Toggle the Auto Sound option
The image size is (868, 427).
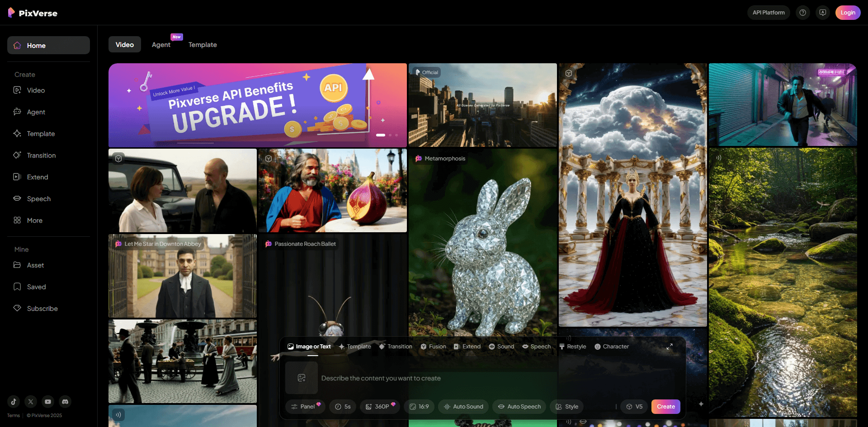(463, 407)
